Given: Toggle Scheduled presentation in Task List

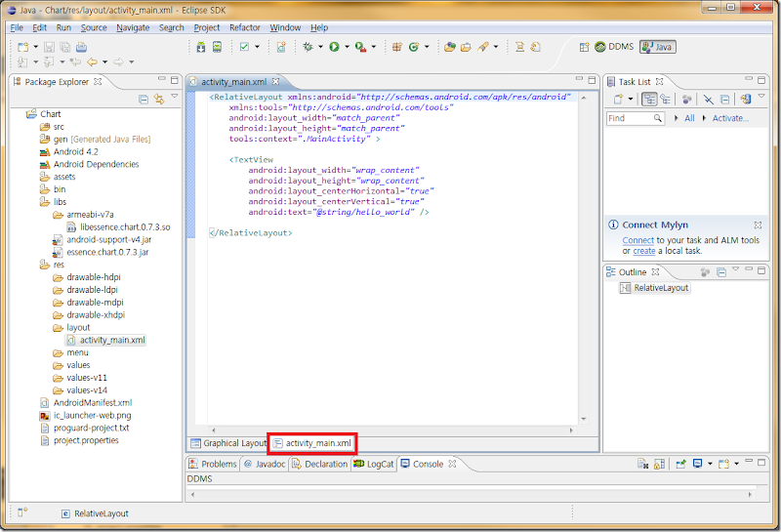Looking at the screenshot, I should click(665, 100).
